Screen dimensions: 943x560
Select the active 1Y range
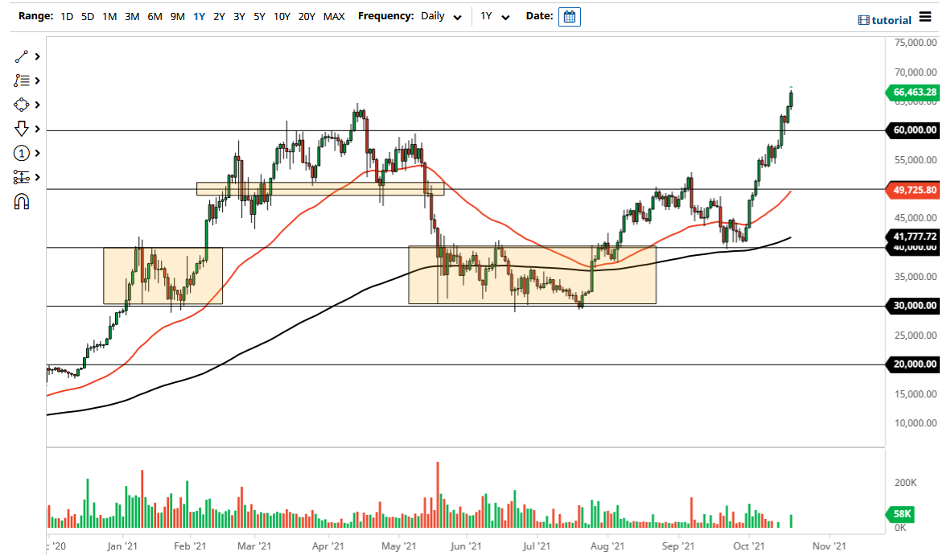click(x=199, y=17)
